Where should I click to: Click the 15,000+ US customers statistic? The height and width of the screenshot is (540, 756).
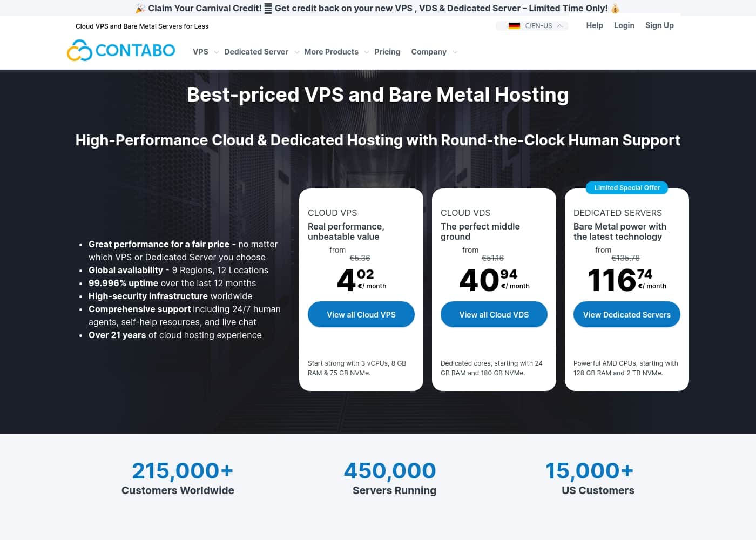tap(589, 471)
